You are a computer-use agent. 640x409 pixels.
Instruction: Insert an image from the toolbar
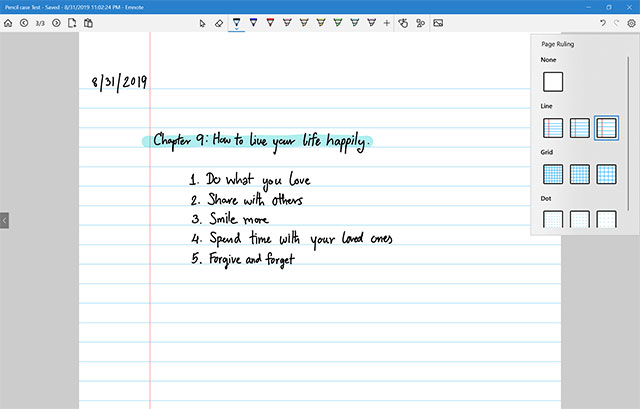(x=438, y=22)
